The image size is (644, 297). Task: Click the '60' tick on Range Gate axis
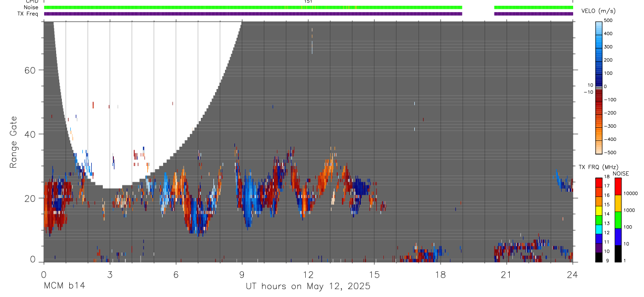point(29,70)
